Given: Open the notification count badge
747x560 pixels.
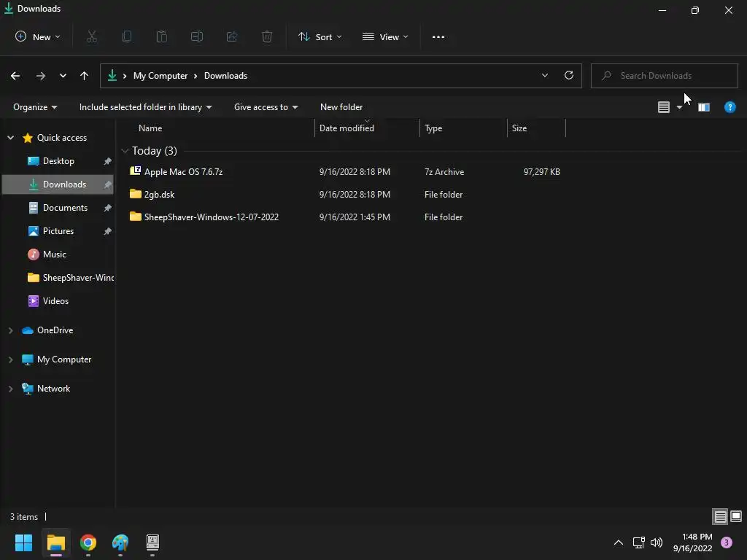Looking at the screenshot, I should point(727,542).
